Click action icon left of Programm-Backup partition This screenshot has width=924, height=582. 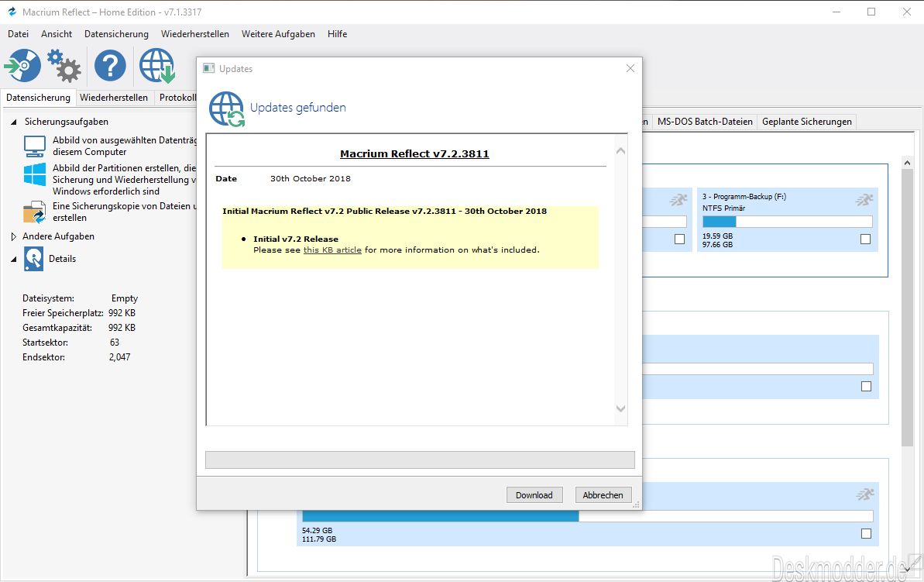coord(678,200)
